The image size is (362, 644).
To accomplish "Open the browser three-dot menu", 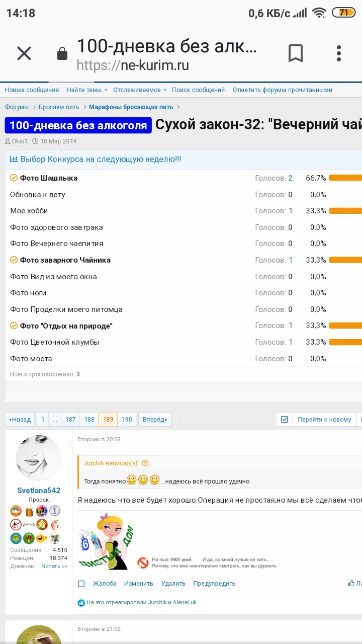I will (x=338, y=53).
